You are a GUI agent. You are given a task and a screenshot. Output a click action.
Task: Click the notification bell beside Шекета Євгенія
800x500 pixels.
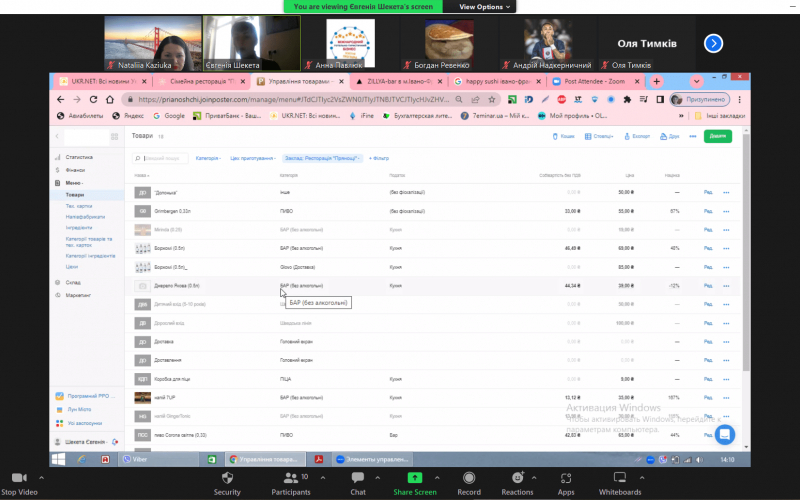115,442
